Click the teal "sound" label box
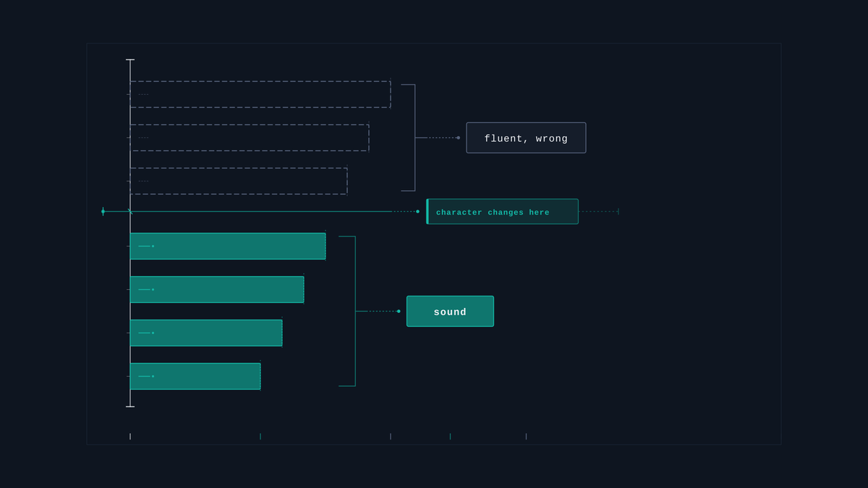Viewport: 868px width, 488px height. 450,312
